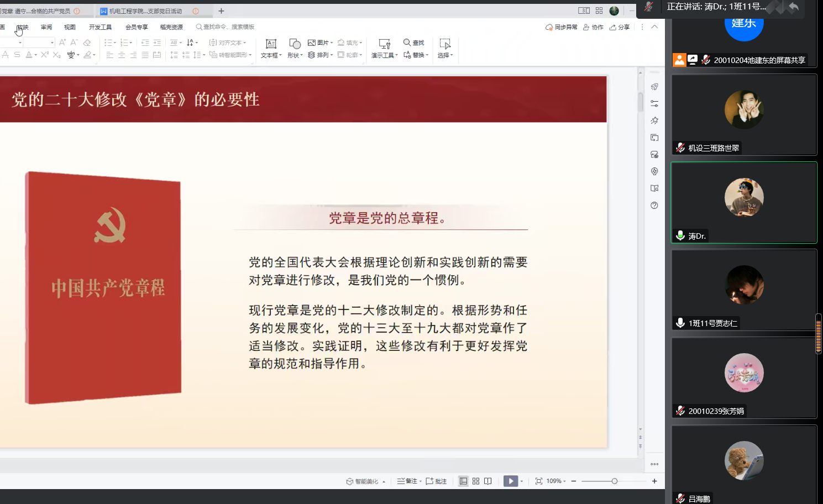Start the slideshow with the play button
Viewport: 823px width, 504px height.
pyautogui.click(x=511, y=481)
